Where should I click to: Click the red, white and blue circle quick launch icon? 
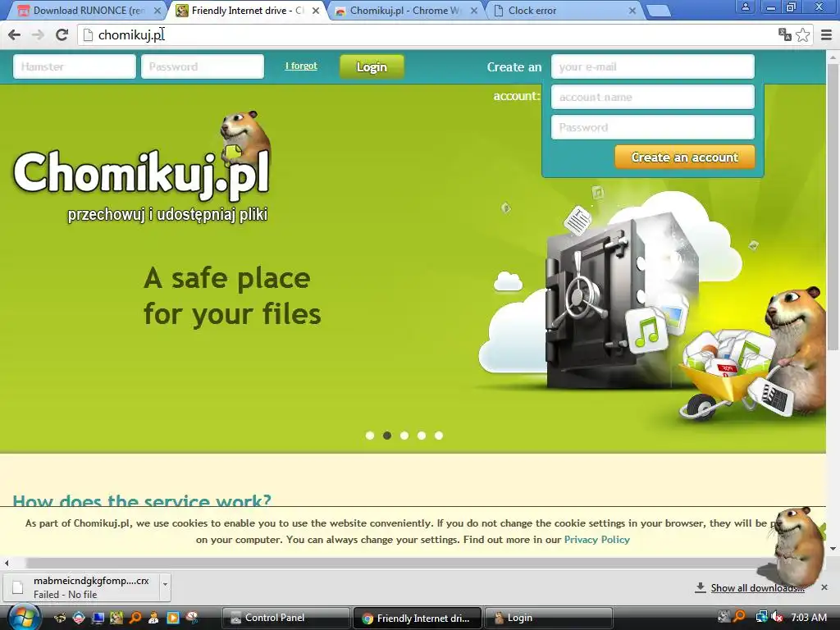79,618
